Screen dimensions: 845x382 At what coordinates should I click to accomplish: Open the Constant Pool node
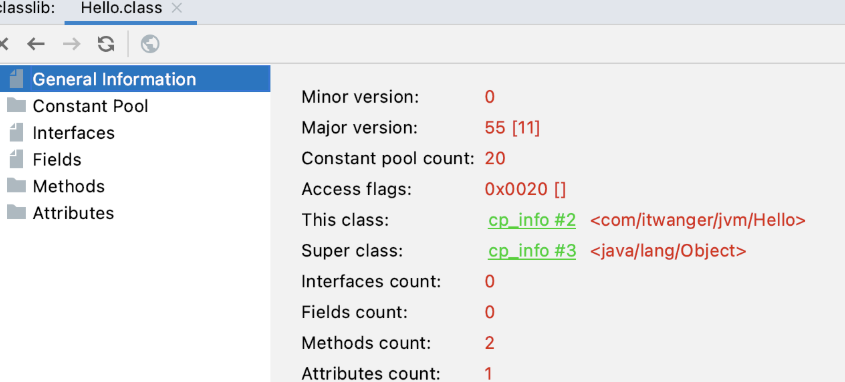tap(90, 106)
